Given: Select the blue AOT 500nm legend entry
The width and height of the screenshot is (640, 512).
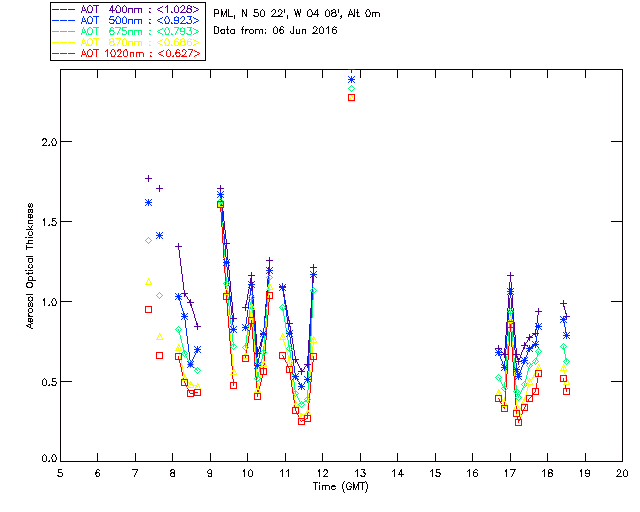Looking at the screenshot, I should coord(132,21).
